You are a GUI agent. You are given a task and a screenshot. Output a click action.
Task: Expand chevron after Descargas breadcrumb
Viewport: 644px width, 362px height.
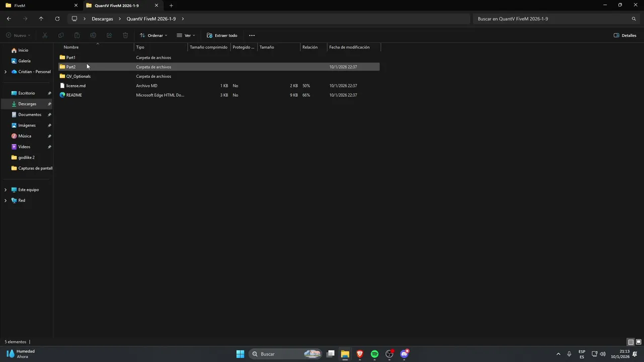tap(120, 19)
